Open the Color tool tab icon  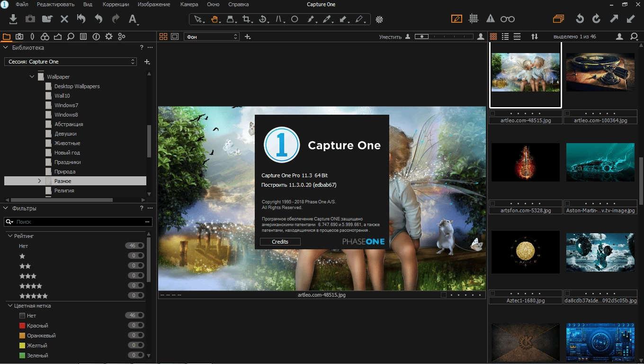click(45, 36)
